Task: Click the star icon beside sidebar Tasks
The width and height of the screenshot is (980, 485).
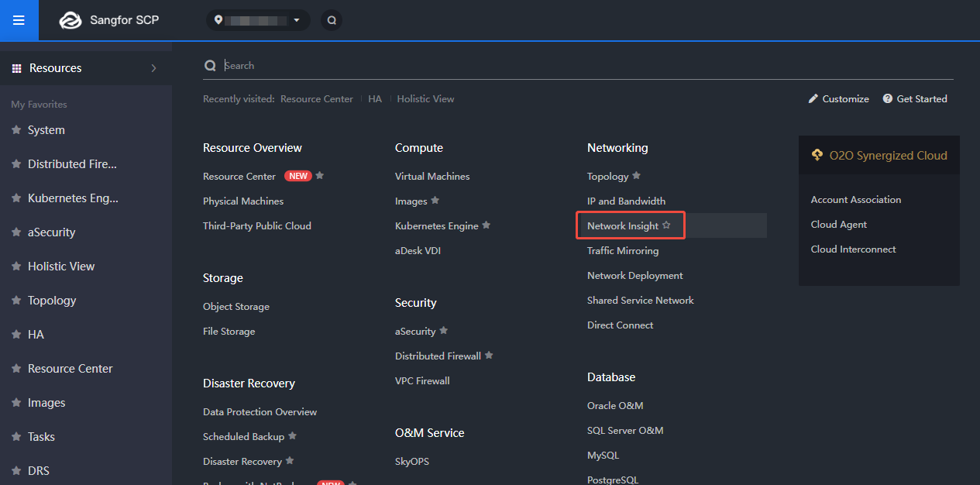Action: (x=16, y=436)
